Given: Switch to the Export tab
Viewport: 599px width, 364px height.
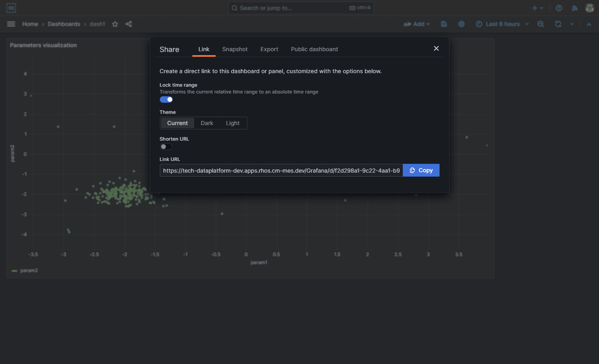Looking at the screenshot, I should 269,49.
